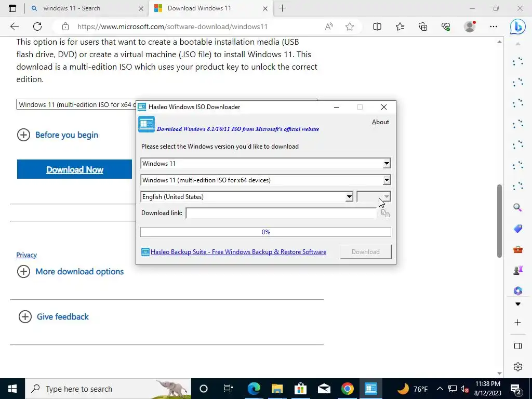Click the Hasleo Backup Suite small icon
This screenshot has width=532, height=399.
tap(145, 252)
